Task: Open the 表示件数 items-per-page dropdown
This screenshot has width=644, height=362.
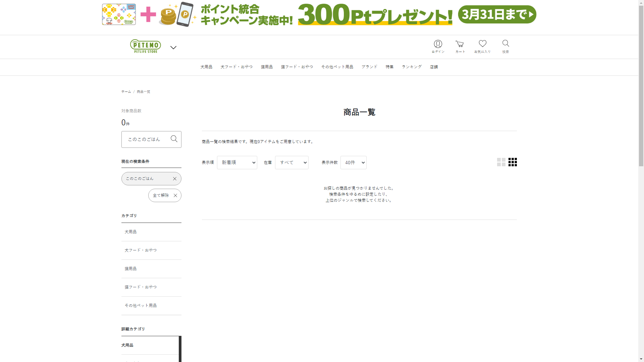Action: coord(353,163)
